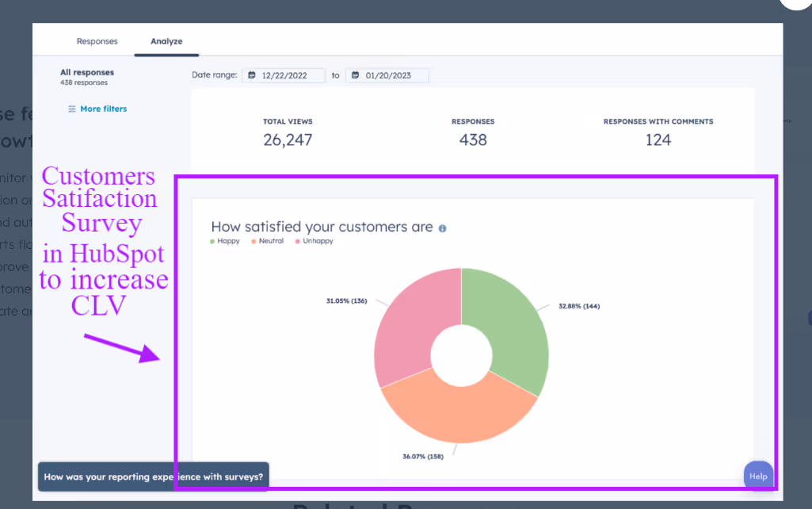Expand the All responses filter selector
Screen dimensions: 812x509
point(86,72)
